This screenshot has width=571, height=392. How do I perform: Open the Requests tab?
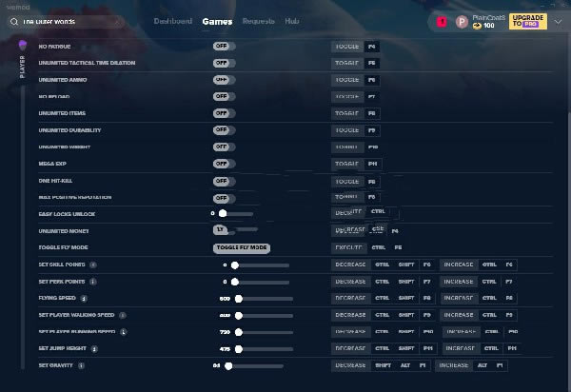tap(258, 21)
